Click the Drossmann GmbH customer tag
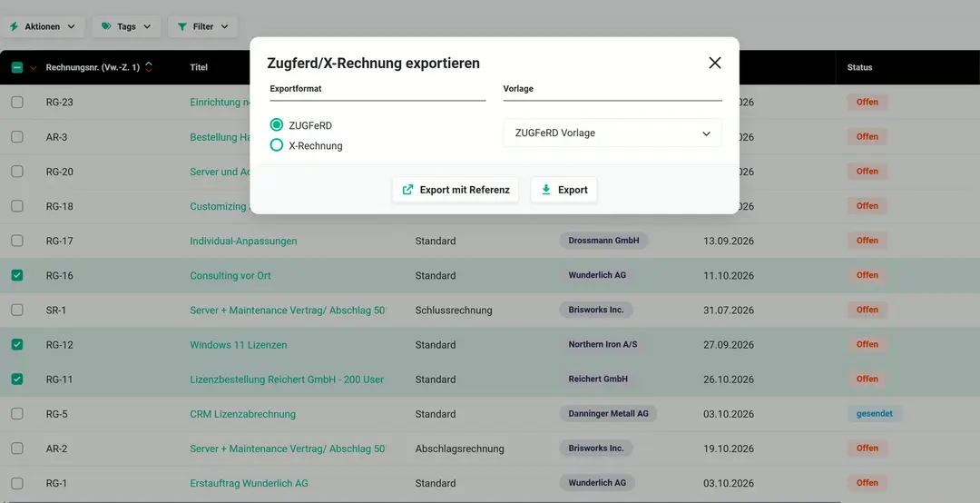The width and height of the screenshot is (980, 503). tap(603, 241)
